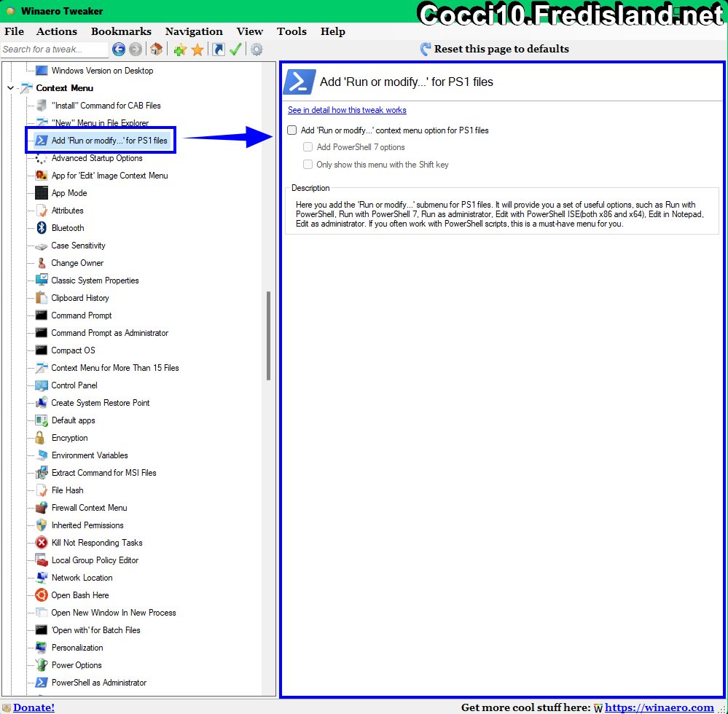
Task: Select 'Open with' for Batch Files item
Action: [95, 630]
